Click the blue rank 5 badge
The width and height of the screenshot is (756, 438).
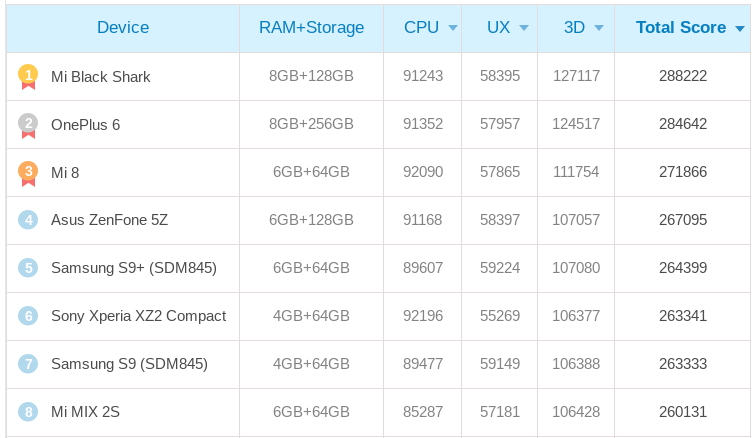(28, 268)
